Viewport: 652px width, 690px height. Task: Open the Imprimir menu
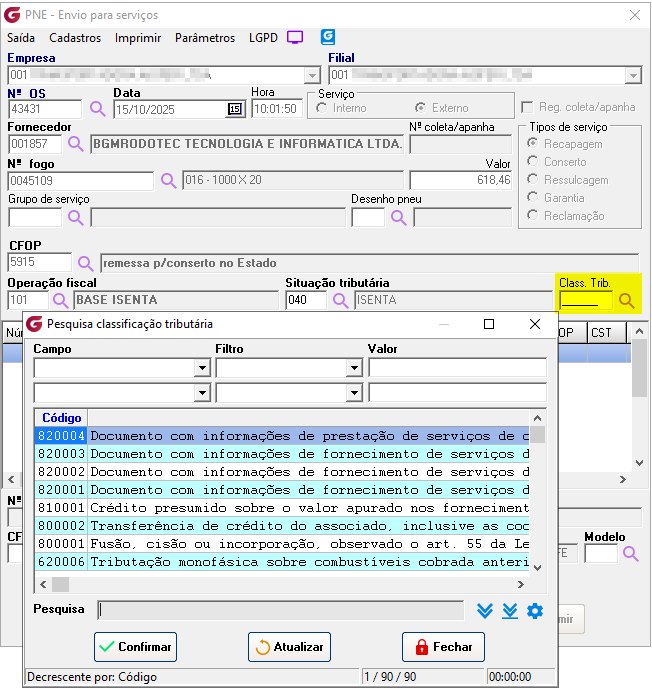coord(138,38)
